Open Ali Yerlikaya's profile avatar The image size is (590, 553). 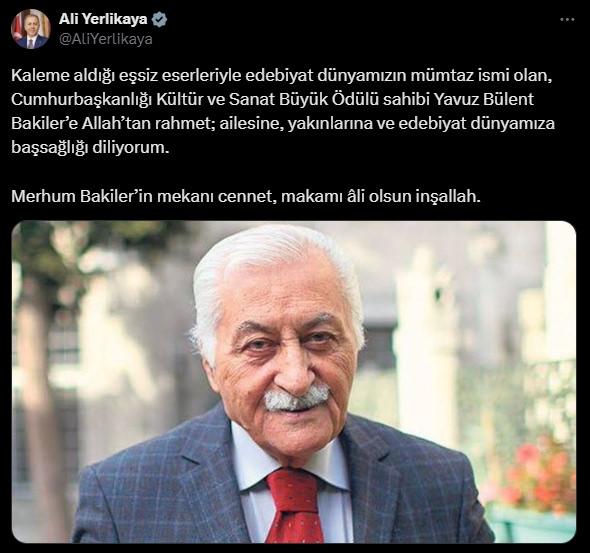(x=30, y=29)
